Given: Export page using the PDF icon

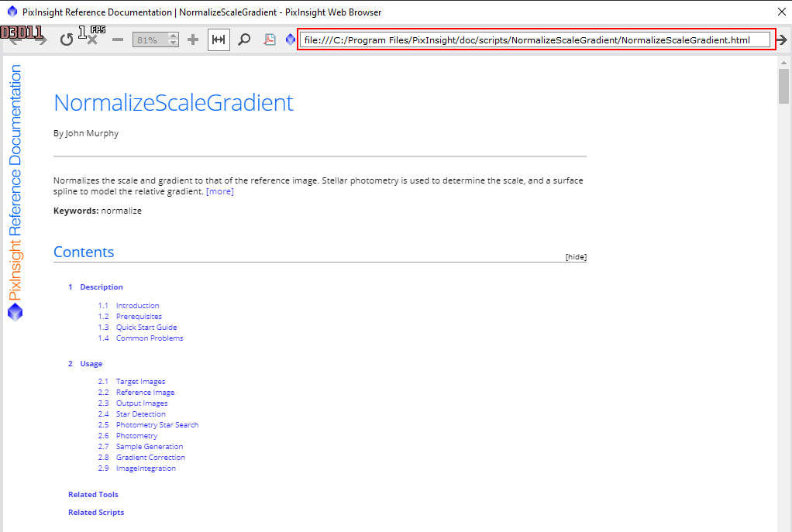Looking at the screenshot, I should [x=270, y=39].
